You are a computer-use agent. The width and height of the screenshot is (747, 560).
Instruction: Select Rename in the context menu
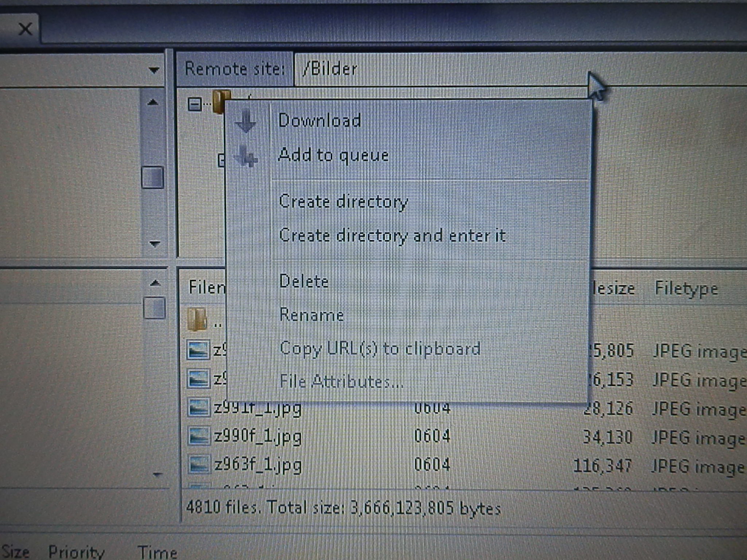coord(311,315)
